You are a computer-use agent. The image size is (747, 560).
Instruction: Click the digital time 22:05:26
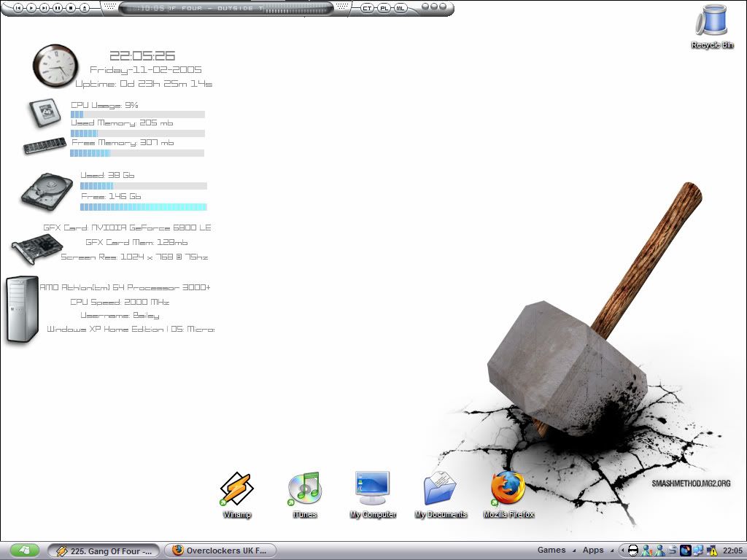142,55
